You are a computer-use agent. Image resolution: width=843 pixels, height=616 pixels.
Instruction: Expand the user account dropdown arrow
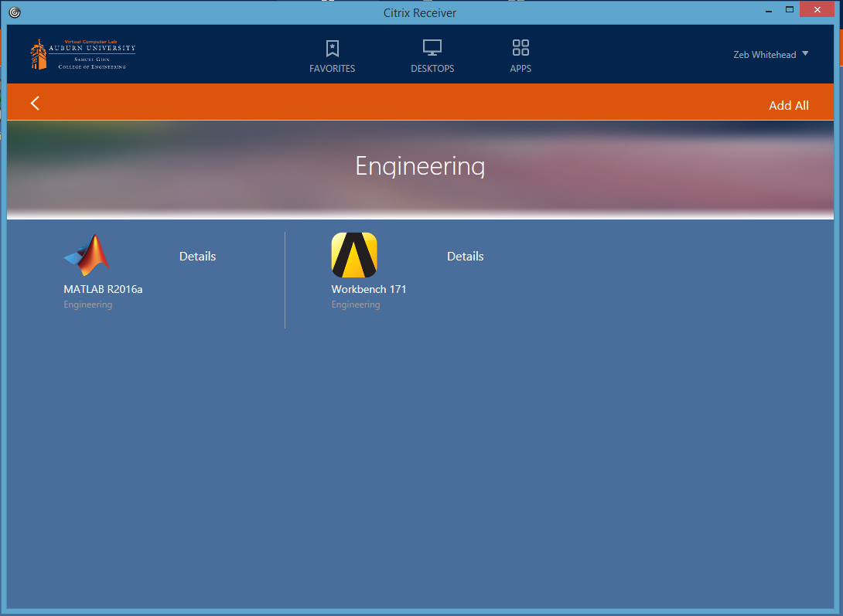805,54
